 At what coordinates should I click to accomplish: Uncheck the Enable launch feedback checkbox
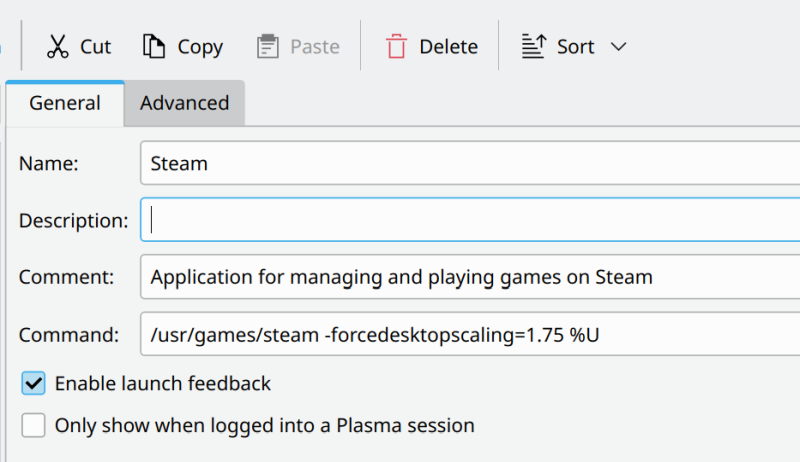pos(34,383)
